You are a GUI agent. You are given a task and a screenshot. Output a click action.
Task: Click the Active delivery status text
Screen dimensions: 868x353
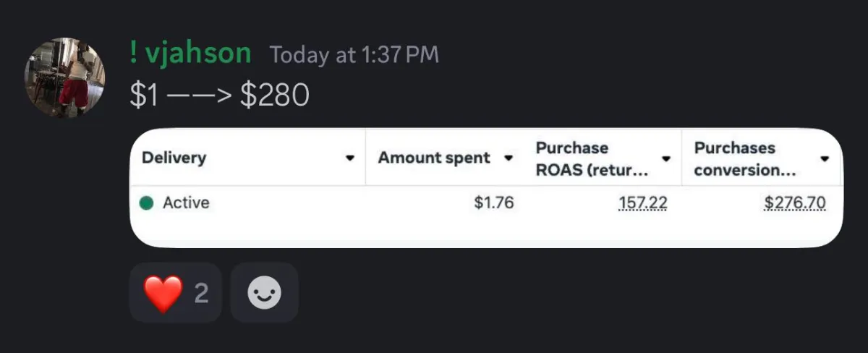pyautogui.click(x=186, y=203)
